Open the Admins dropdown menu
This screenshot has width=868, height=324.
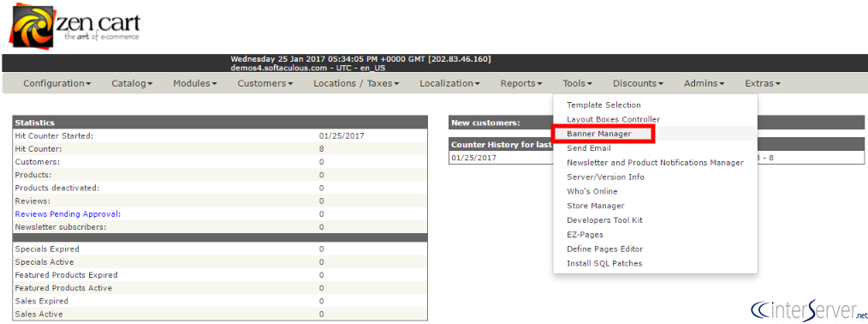coord(705,84)
